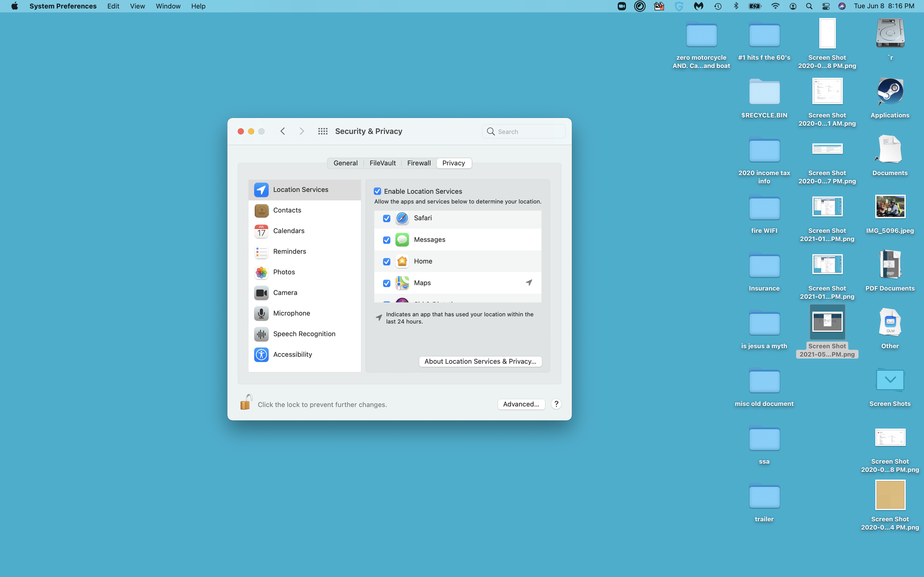This screenshot has width=924, height=577.
Task: Go back with the left chevron
Action: [x=283, y=131]
